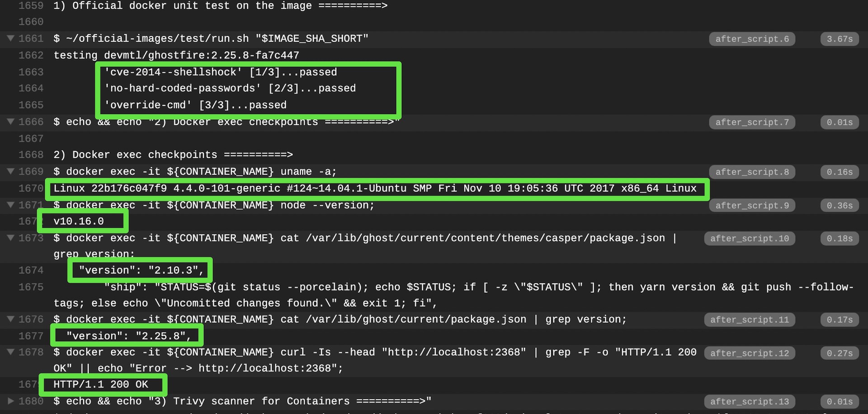The image size is (868, 414).
Task: Click the "ship": "STATUS=$(git status" line
Action: pos(453,295)
